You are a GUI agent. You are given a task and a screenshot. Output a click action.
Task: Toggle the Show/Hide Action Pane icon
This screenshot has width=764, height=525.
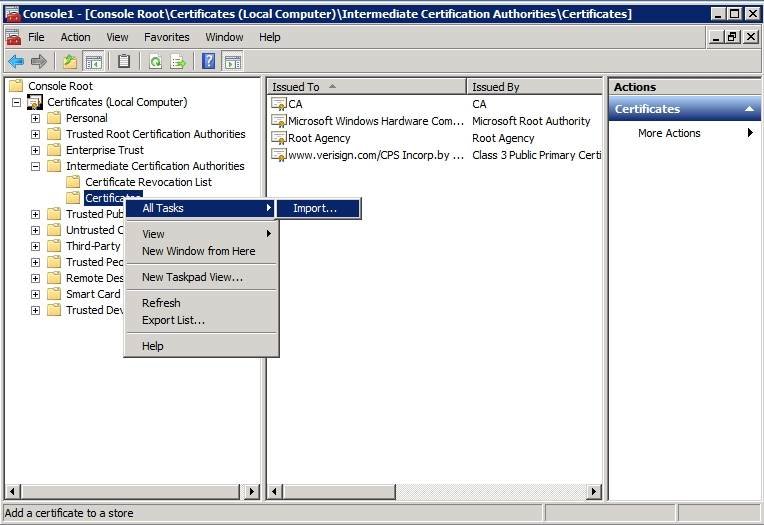(x=232, y=61)
